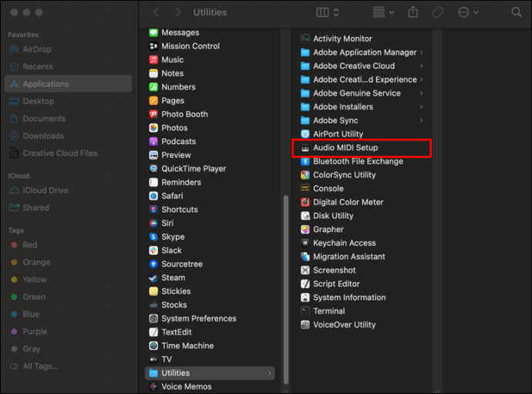The width and height of the screenshot is (532, 394).
Task: Select the Utilities folder in the list
Action: click(x=210, y=373)
